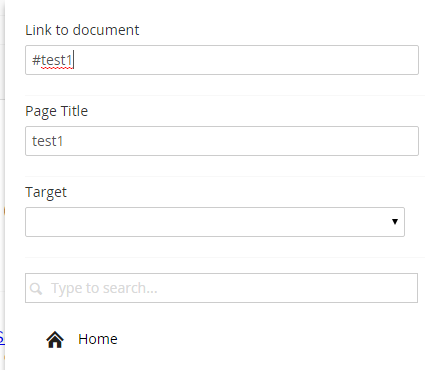440x370 pixels.
Task: Click the Target label text
Action: [46, 193]
